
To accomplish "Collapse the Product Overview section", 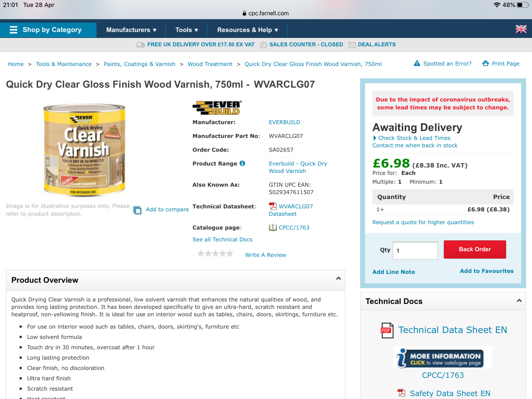I will click(338, 279).
